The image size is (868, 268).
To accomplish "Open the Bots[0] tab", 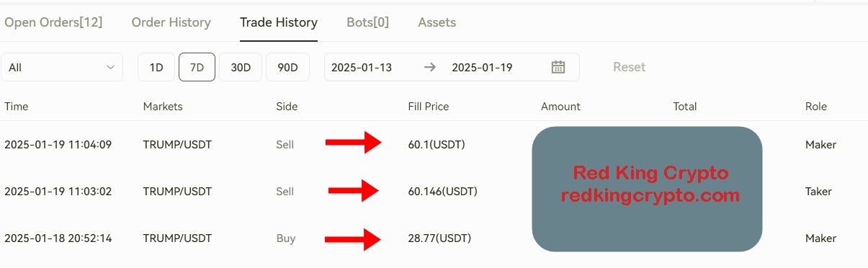I will click(x=367, y=22).
